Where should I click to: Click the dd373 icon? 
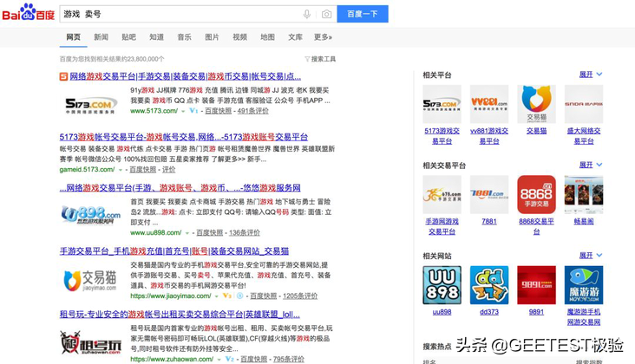click(x=489, y=285)
